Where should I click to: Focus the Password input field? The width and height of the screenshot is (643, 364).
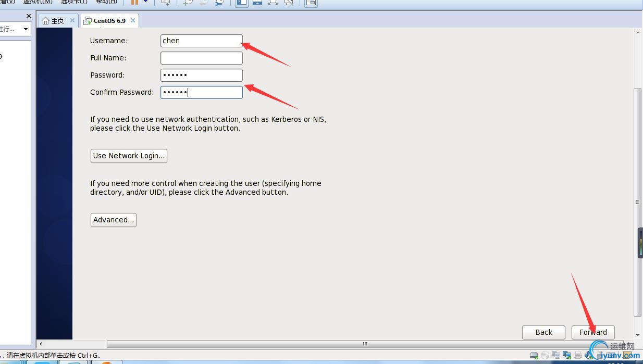coord(201,75)
